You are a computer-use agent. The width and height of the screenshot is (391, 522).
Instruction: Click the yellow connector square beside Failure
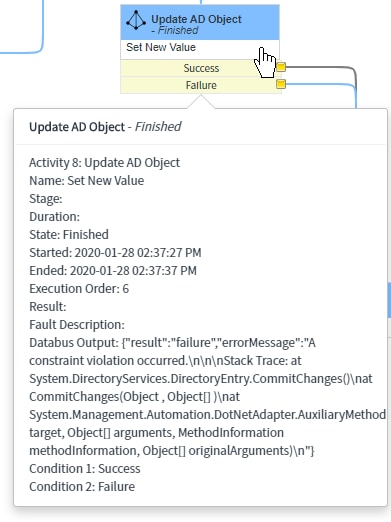coord(281,84)
